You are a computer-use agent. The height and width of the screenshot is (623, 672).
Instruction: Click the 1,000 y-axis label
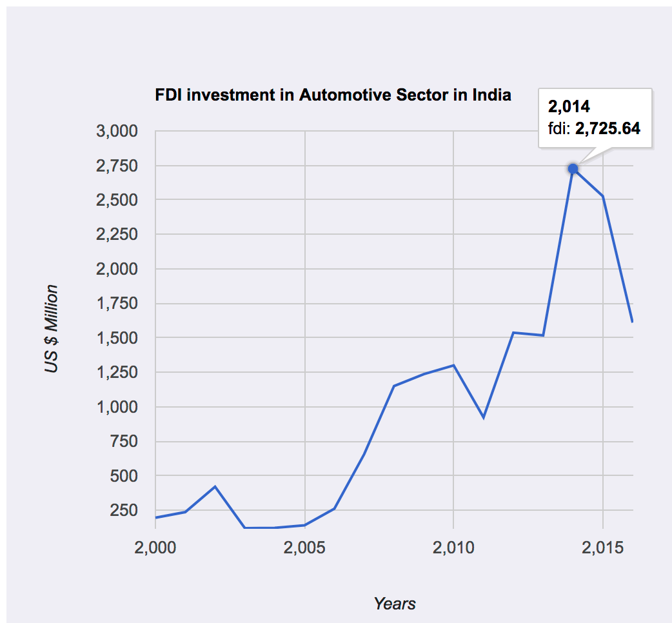coord(117,407)
